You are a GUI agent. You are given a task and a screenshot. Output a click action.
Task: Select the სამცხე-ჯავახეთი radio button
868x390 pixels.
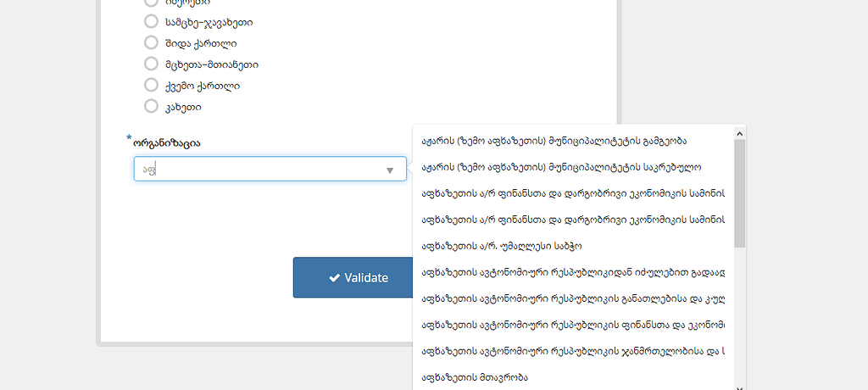[152, 21]
